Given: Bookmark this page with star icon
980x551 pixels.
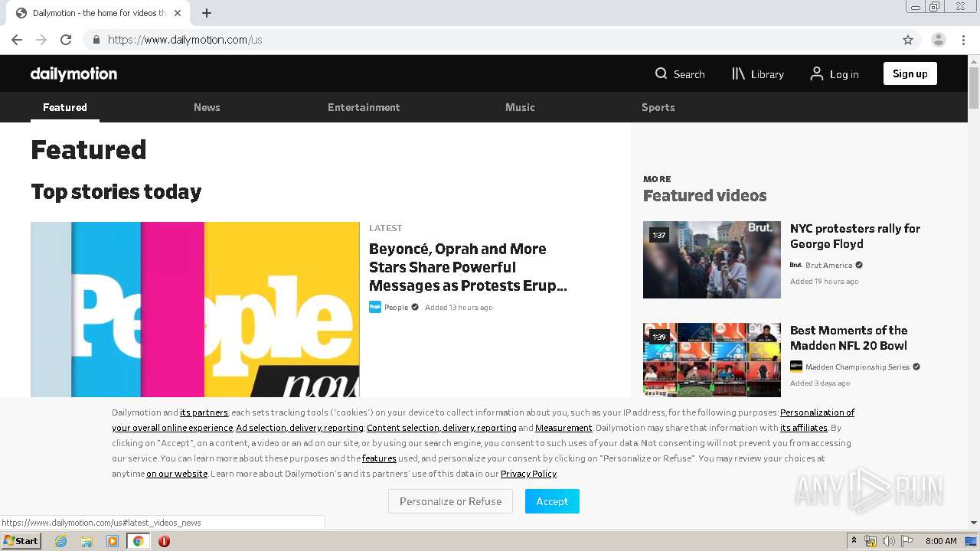Looking at the screenshot, I should point(908,40).
